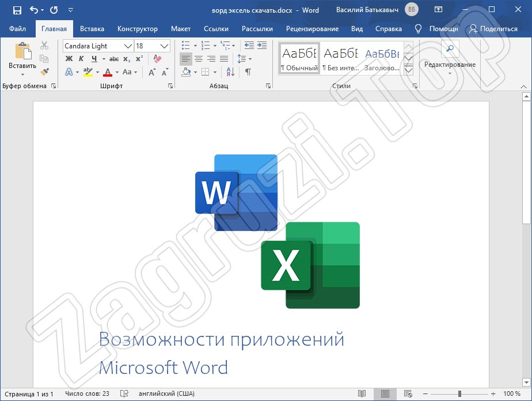Toggle Underline (Ч) formatting
Screen dimensions: 532x401
(94, 59)
